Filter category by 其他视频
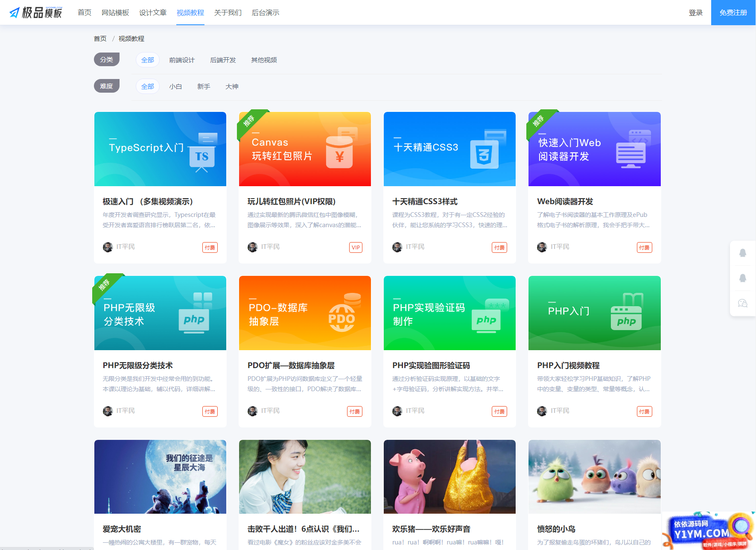This screenshot has width=756, height=550. point(264,60)
